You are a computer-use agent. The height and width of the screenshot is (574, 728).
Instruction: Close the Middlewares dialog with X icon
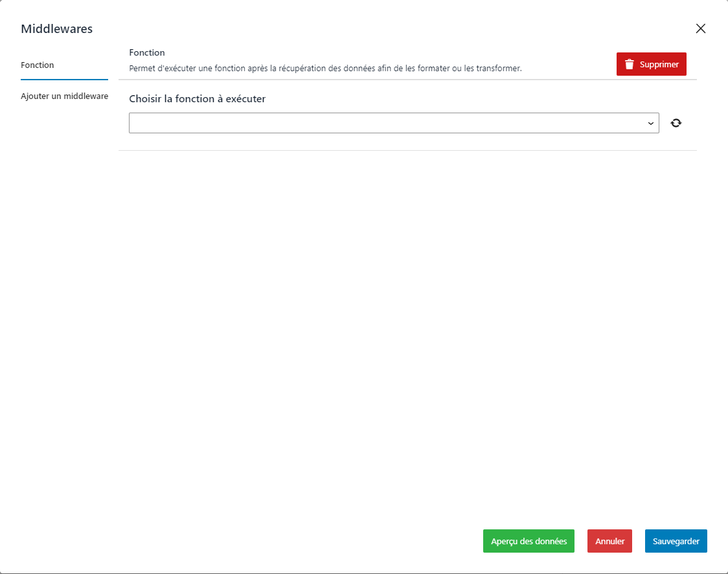(701, 28)
